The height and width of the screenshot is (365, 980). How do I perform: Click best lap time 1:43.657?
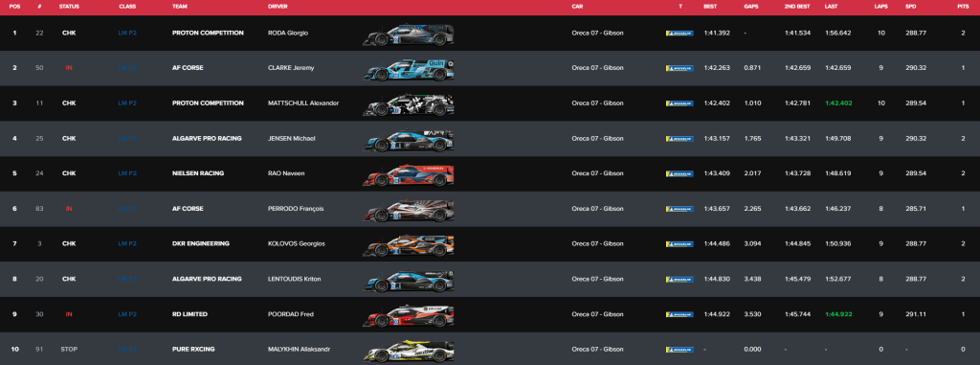pos(716,209)
